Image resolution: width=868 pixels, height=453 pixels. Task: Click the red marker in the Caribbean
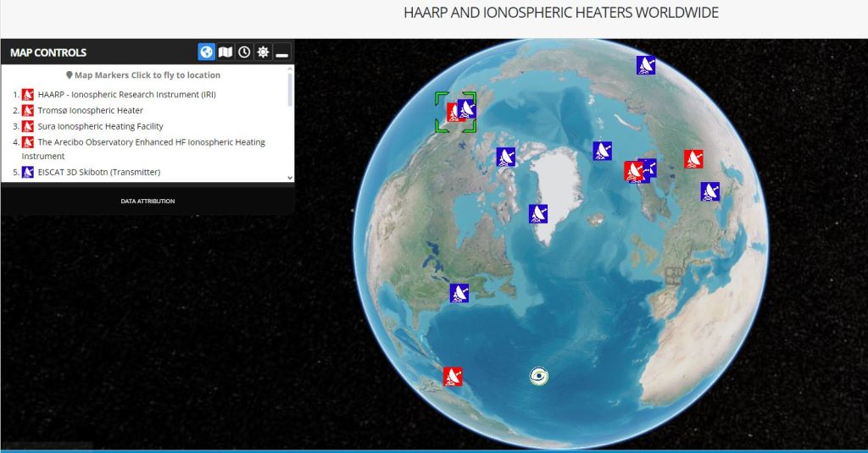click(x=453, y=376)
